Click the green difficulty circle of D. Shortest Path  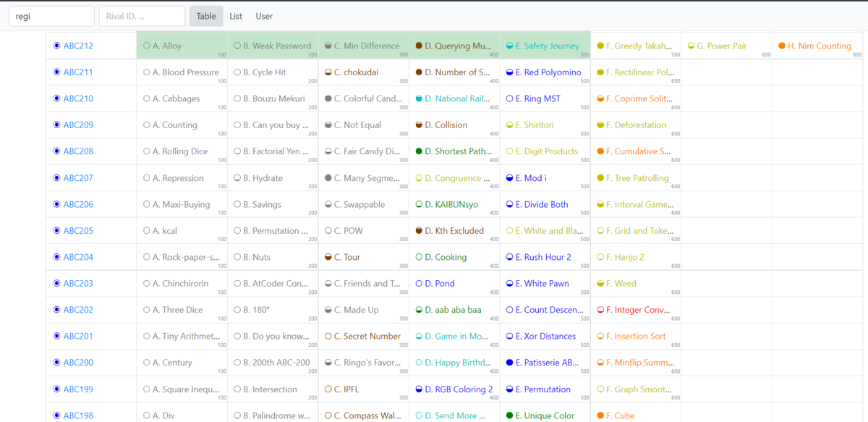click(419, 151)
